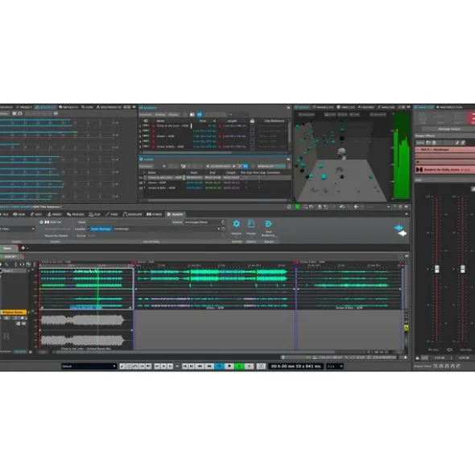Open the speed dropdown beside the timecode

pyautogui.click(x=335, y=366)
